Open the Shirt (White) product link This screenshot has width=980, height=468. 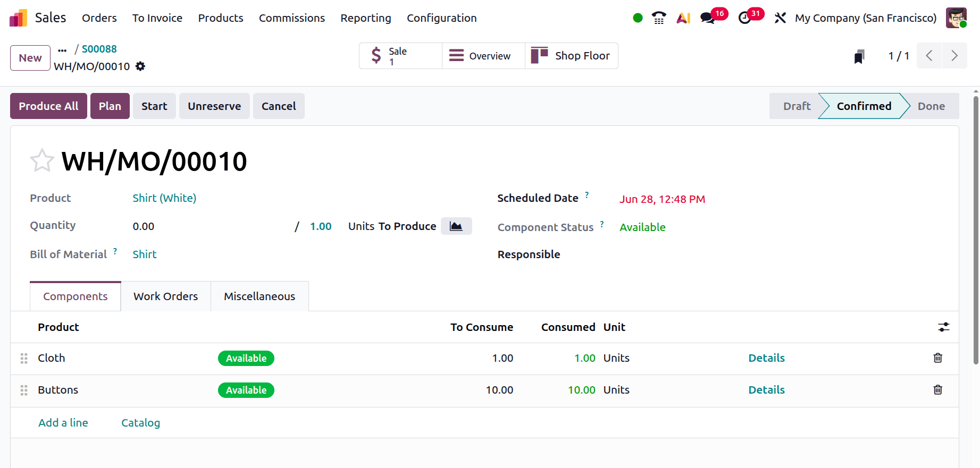coord(164,198)
